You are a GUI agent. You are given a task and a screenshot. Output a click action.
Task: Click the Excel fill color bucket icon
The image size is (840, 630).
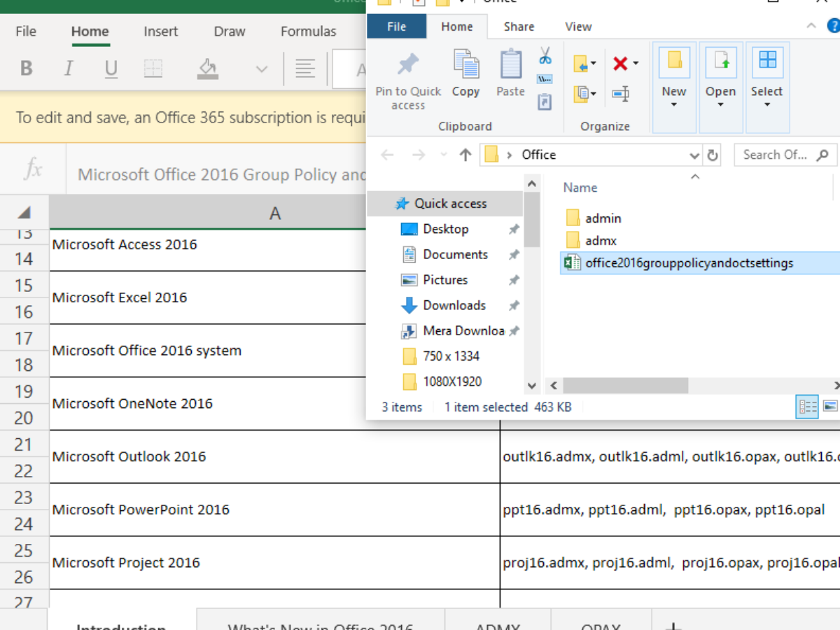pyautogui.click(x=208, y=68)
